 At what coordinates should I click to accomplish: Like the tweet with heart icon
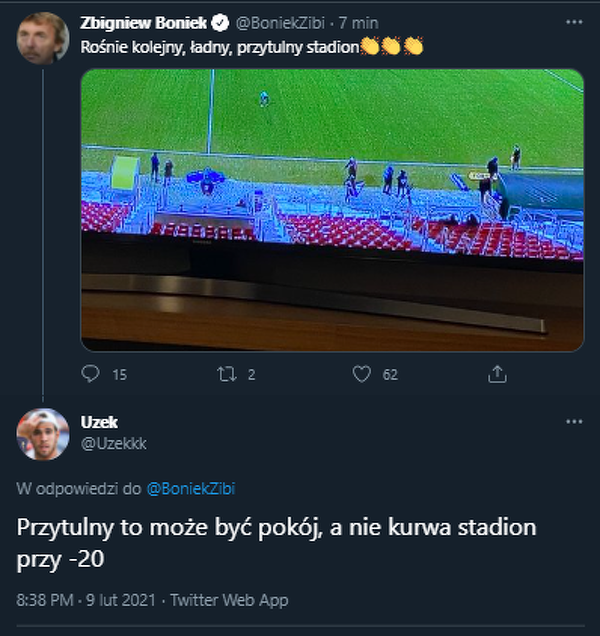click(x=362, y=374)
